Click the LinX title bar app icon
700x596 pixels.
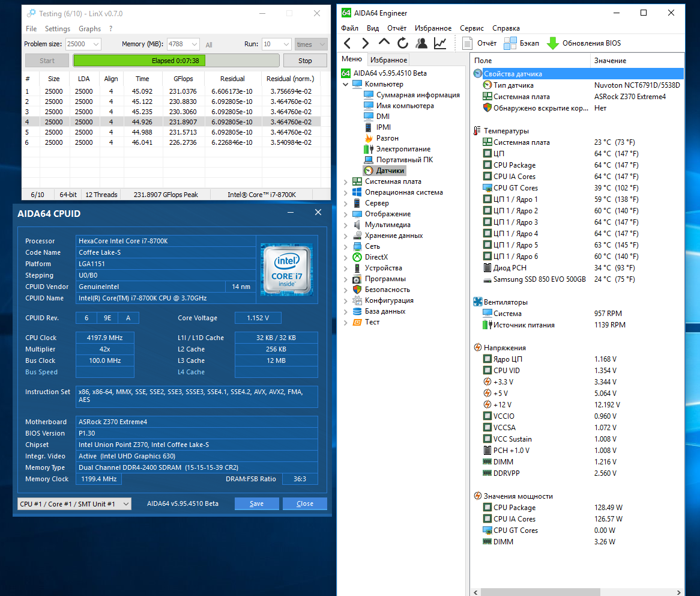click(x=31, y=13)
